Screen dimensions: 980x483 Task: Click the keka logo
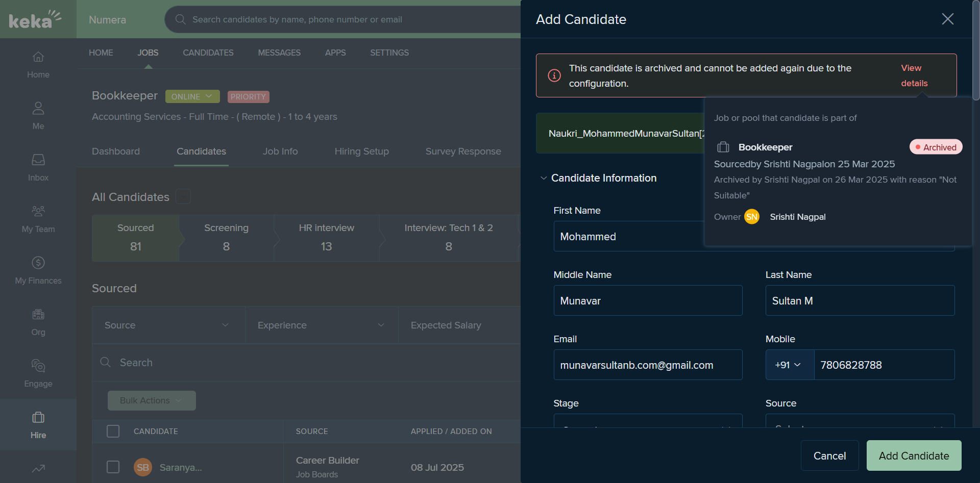[x=35, y=19]
